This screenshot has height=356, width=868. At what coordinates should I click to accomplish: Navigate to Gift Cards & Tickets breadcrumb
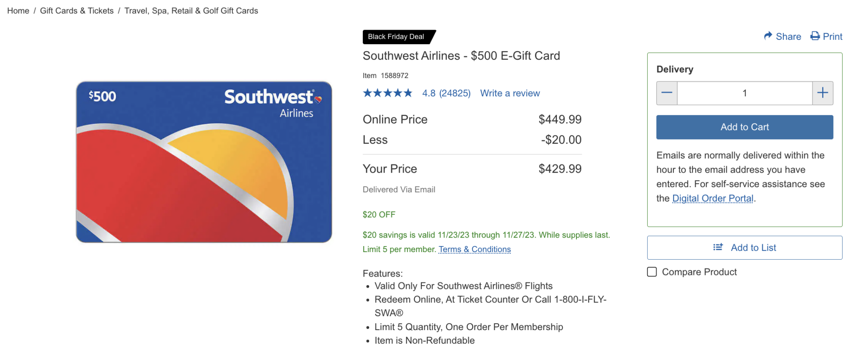click(77, 11)
